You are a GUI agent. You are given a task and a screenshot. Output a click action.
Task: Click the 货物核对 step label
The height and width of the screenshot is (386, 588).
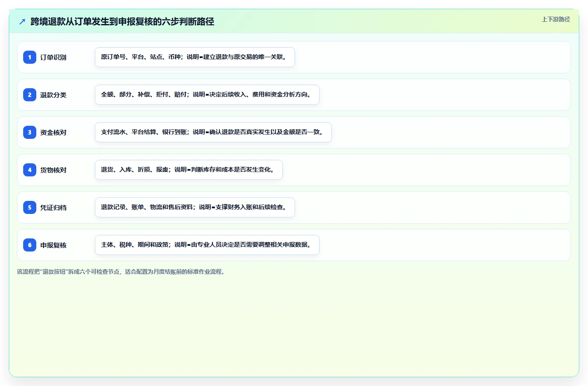[x=53, y=170]
